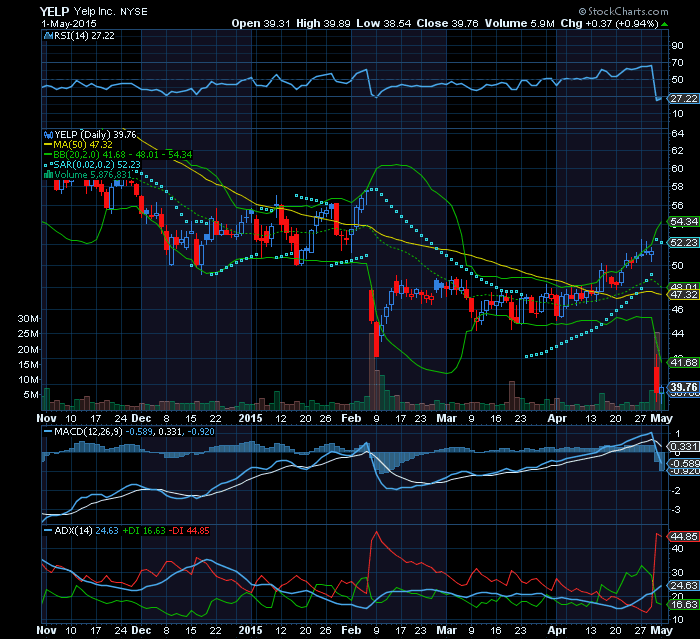Click the yellow MA(50) line marker
The height and width of the screenshot is (639, 700).
click(48, 145)
